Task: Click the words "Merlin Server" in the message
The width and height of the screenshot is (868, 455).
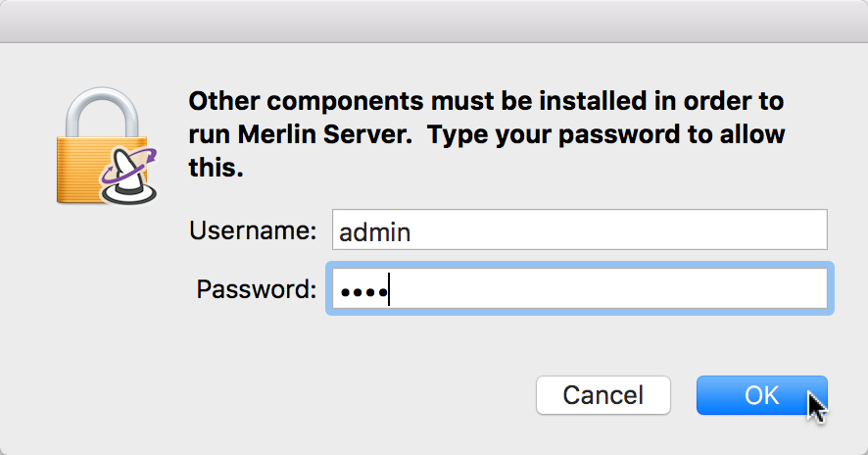Action: 325,134
